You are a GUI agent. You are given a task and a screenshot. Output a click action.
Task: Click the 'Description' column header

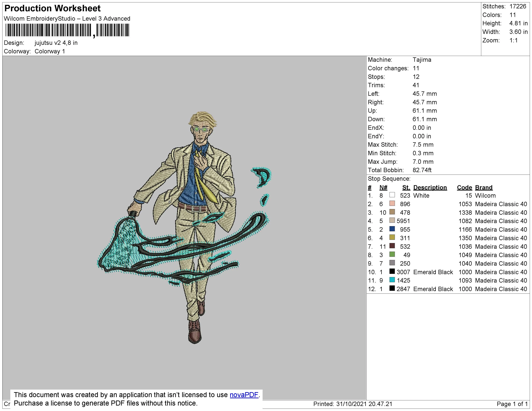pos(430,187)
